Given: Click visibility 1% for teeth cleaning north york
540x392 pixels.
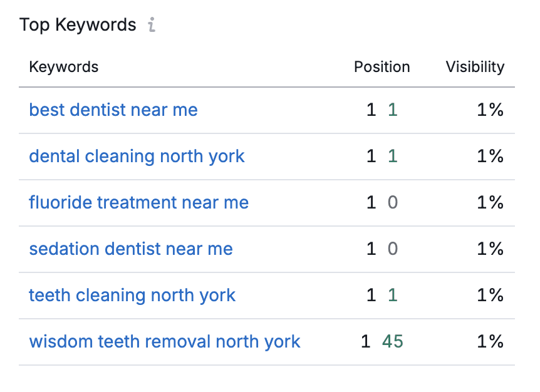Looking at the screenshot, I should [491, 296].
